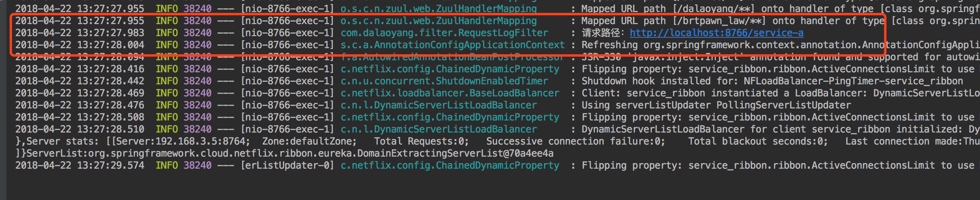Image resolution: width=980 pixels, height=200 pixels.
Task: Click the 'Successive connection failure:0' text
Action: pos(575,141)
